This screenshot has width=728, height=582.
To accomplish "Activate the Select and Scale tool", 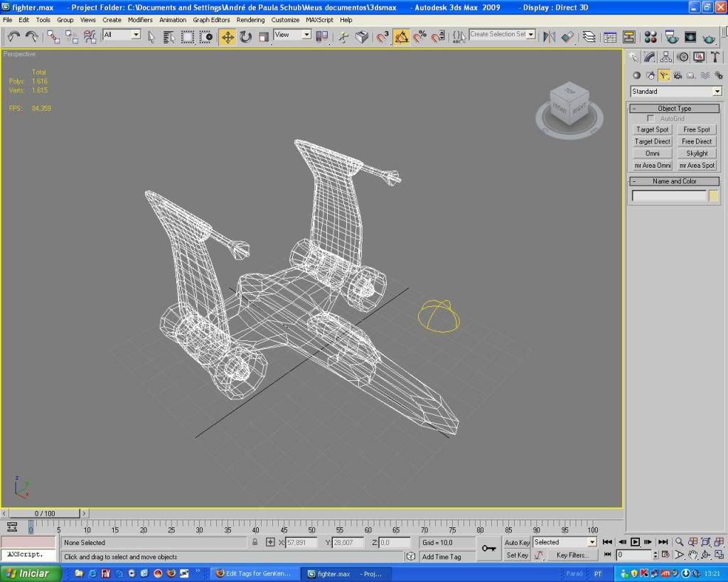I will pos(264,37).
